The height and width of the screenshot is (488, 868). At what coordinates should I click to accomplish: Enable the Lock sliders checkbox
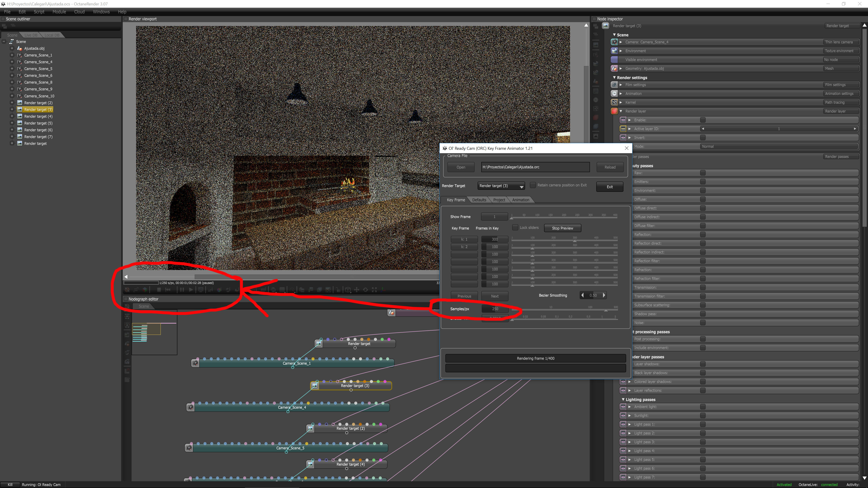point(515,228)
